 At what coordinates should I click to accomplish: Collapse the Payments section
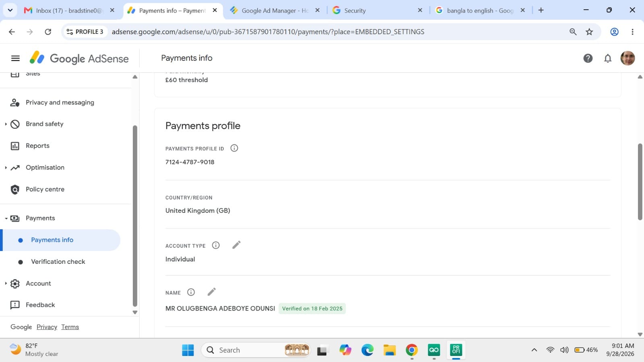(x=6, y=218)
